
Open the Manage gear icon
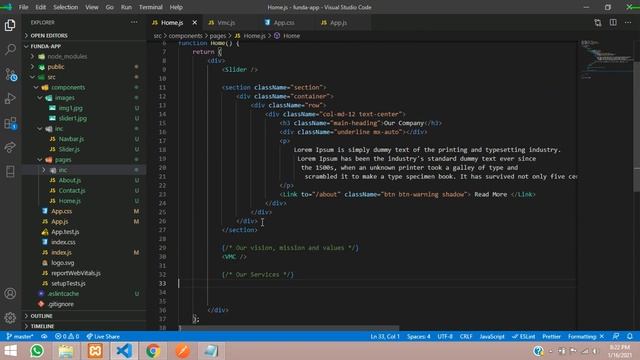(10, 318)
